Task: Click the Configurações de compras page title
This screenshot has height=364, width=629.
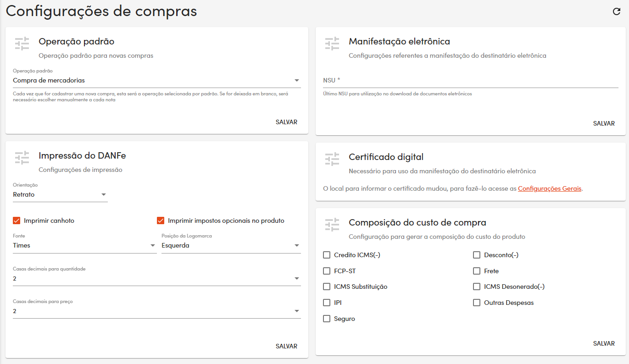Action: [101, 11]
